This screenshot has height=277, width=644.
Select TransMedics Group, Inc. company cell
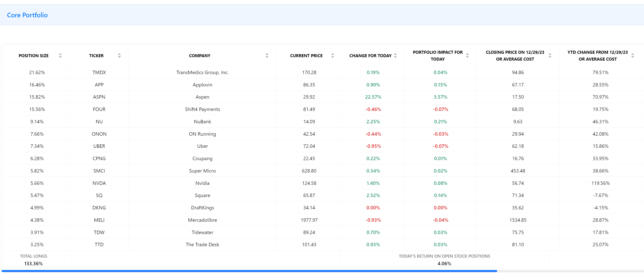point(202,72)
